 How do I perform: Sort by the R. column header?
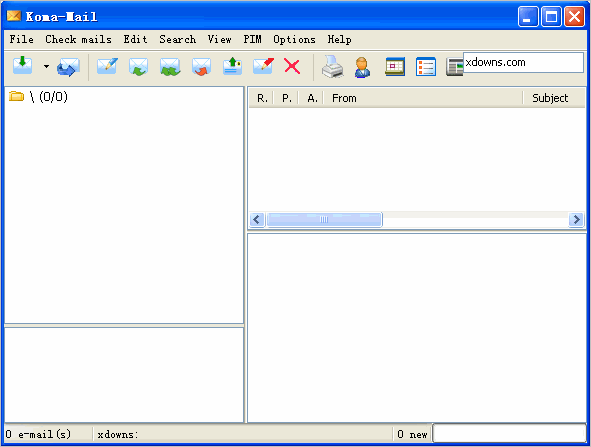(260, 98)
